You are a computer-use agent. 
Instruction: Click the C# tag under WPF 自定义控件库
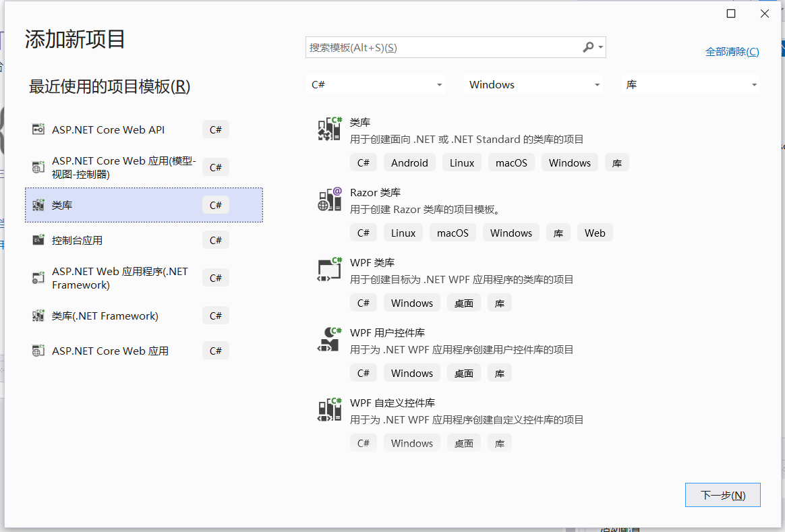point(364,443)
